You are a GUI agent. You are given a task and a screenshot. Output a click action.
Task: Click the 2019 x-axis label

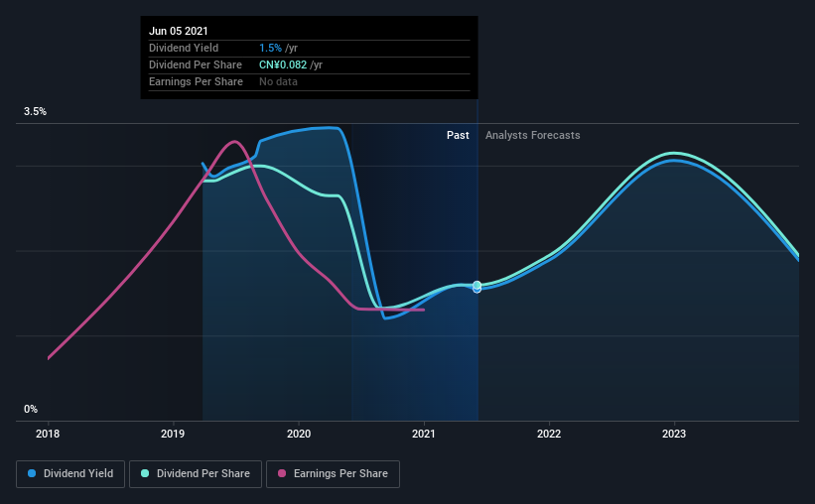173,434
